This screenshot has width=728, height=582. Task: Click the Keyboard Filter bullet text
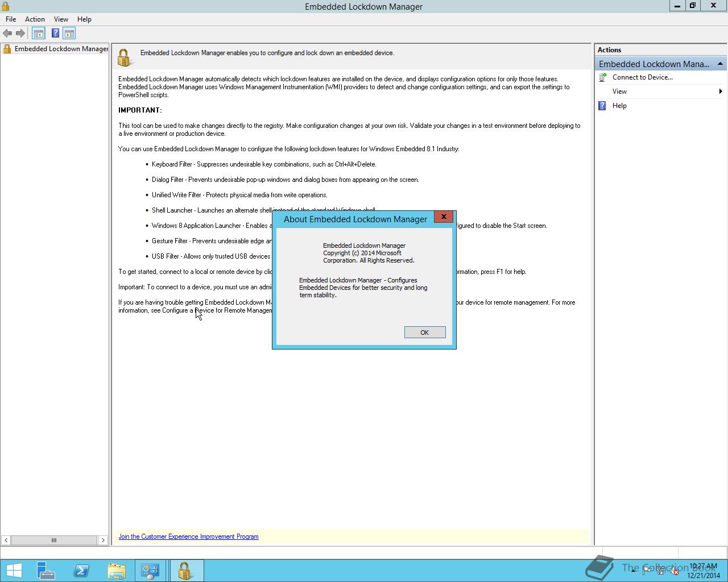coord(264,164)
